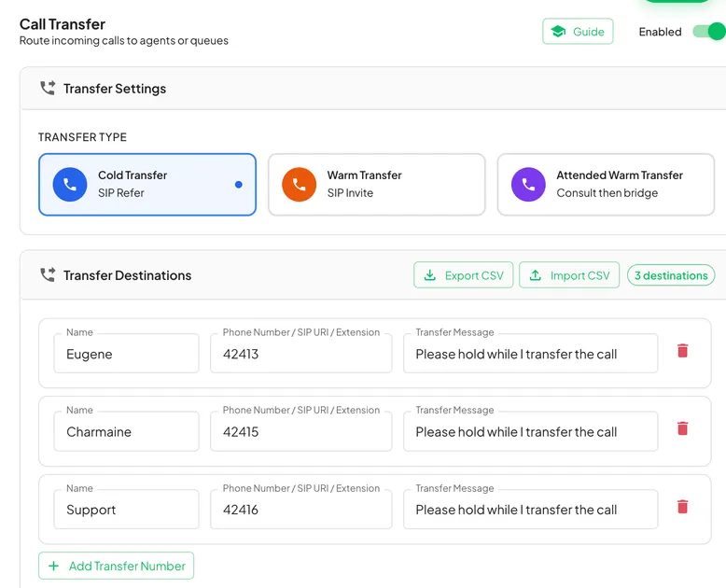726x588 pixels.
Task: Add Transfer Number button
Action: click(x=117, y=566)
